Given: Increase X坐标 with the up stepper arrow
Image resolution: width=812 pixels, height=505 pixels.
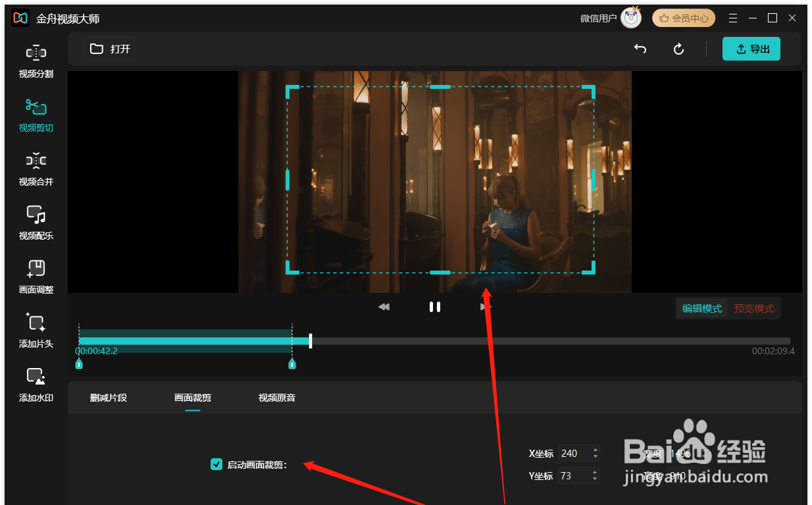Looking at the screenshot, I should [596, 450].
